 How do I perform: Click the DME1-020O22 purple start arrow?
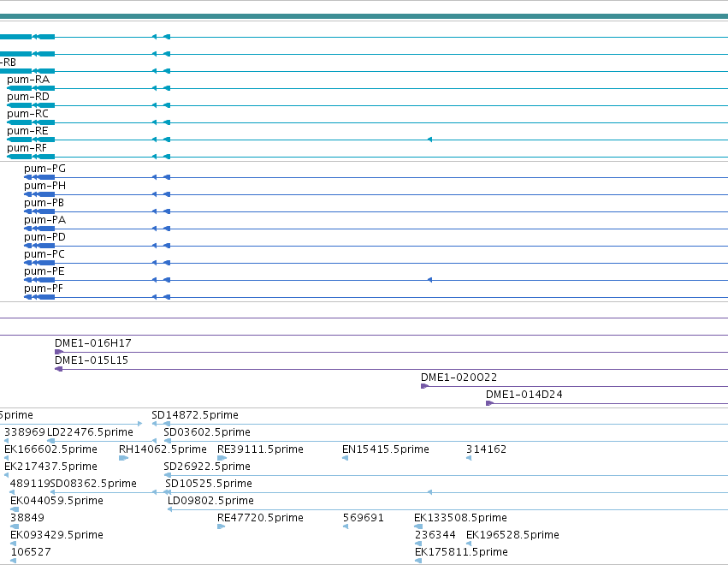424,386
